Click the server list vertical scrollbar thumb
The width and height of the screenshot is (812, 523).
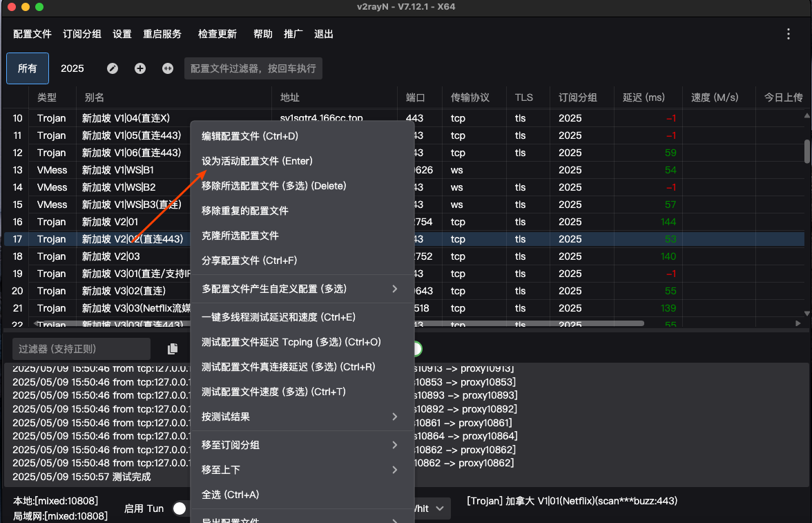coord(806,151)
